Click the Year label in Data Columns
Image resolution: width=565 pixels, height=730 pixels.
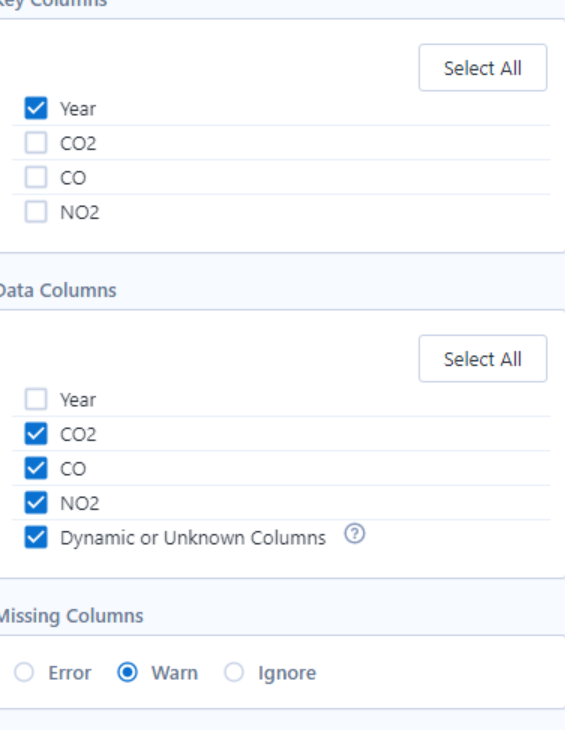point(78,400)
